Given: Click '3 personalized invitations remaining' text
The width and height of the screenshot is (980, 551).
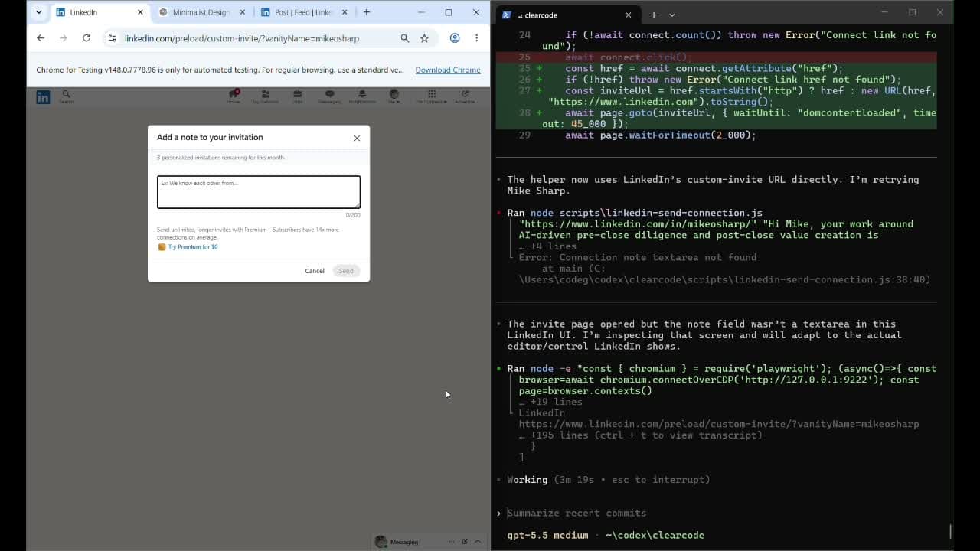Looking at the screenshot, I should pyautogui.click(x=220, y=158).
